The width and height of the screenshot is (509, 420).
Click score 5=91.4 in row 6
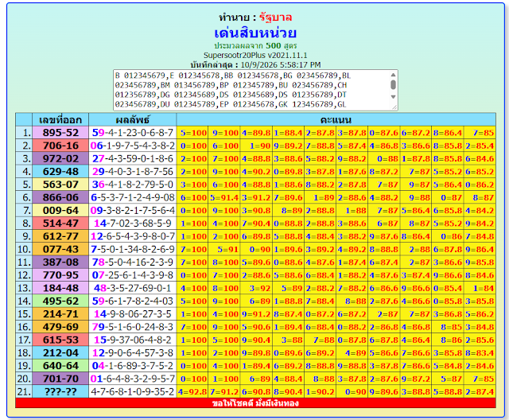click(224, 197)
